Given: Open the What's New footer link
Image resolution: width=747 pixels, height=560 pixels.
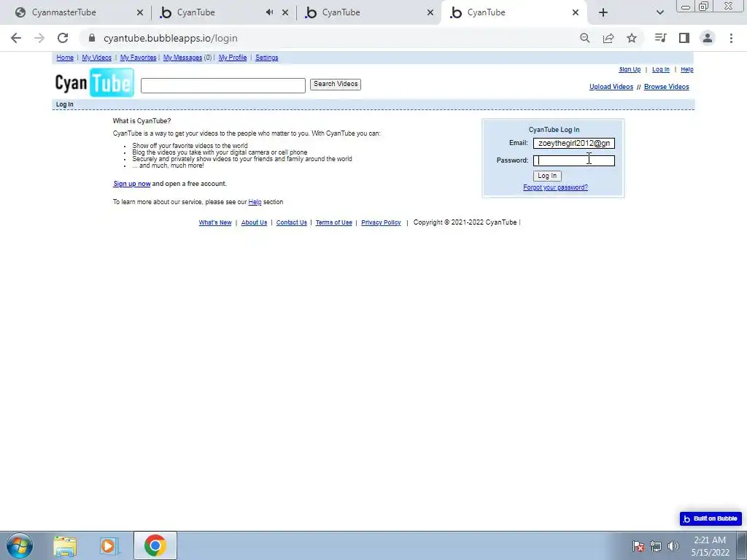Looking at the screenshot, I should click(x=215, y=222).
